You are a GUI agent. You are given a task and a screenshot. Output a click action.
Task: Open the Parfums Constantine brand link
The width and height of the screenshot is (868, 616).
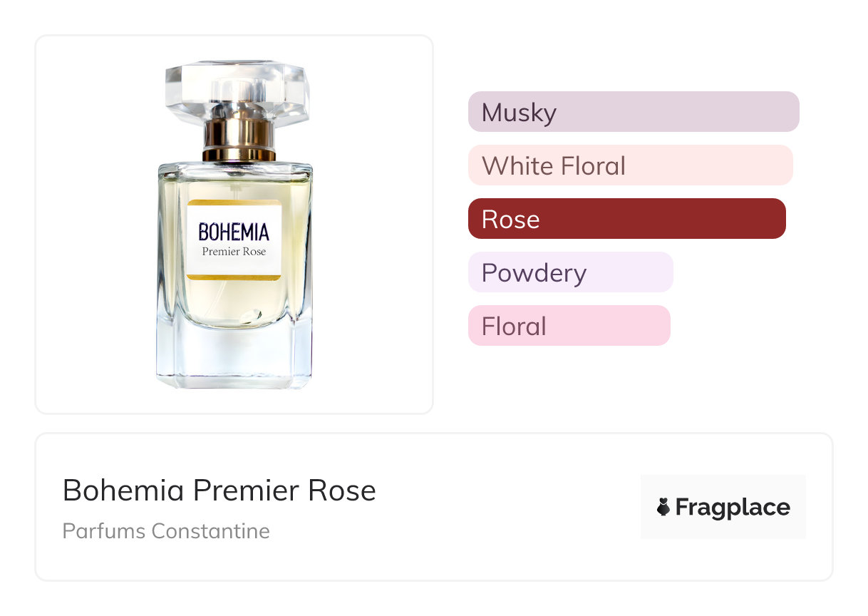click(166, 531)
